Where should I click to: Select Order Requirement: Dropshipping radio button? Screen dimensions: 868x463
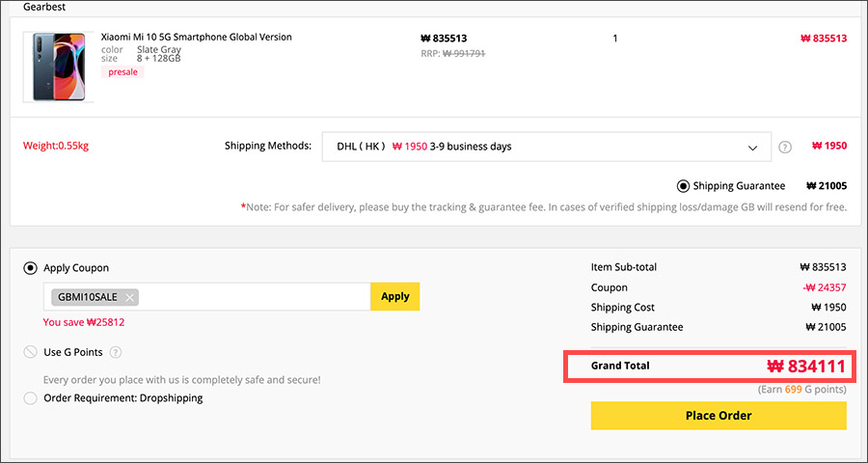click(x=30, y=398)
